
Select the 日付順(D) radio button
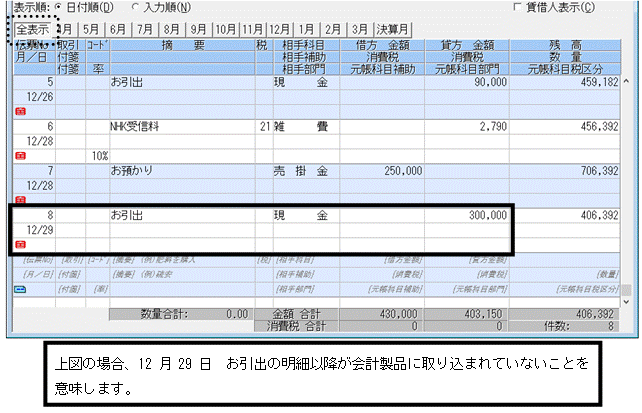pos(58,7)
